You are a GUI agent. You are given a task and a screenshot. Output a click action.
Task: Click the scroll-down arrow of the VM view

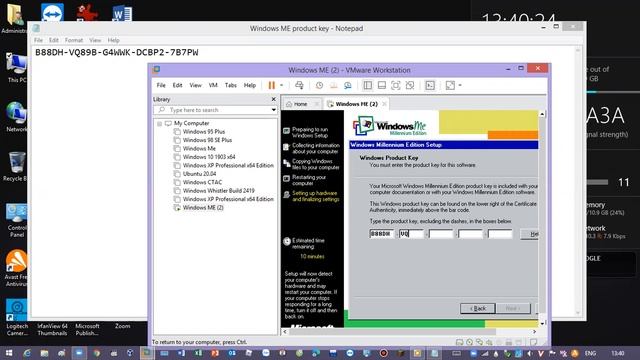coord(542,323)
